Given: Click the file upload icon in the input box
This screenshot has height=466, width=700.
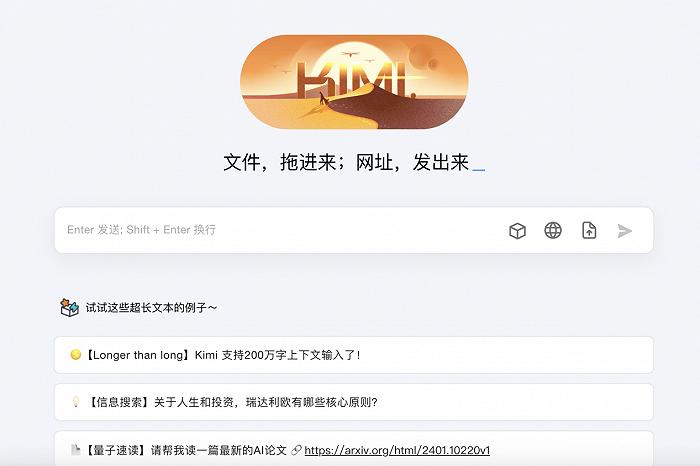Looking at the screenshot, I should tap(589, 230).
